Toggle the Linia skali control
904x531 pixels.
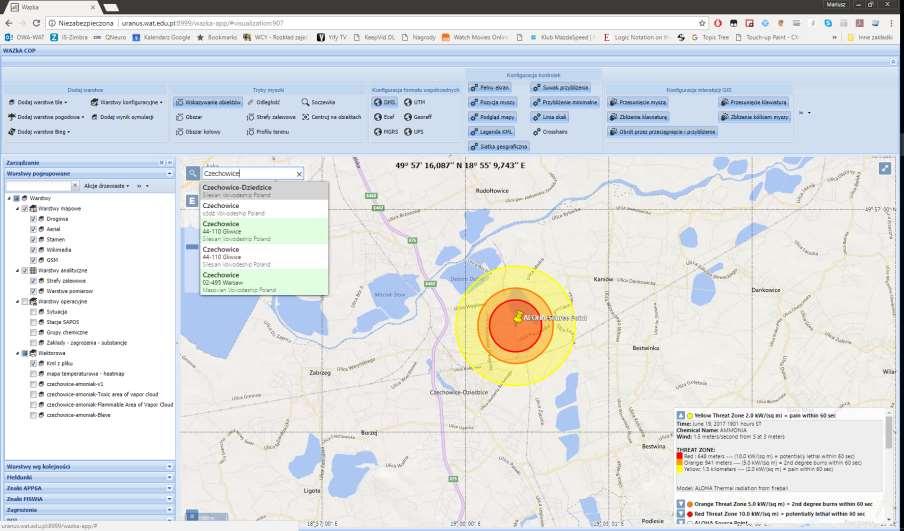(550, 117)
